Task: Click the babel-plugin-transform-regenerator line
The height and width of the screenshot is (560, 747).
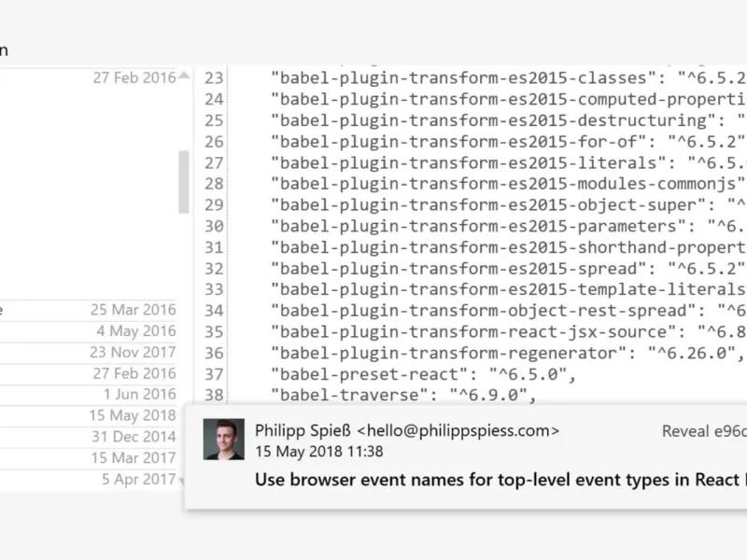Action: [507, 354]
